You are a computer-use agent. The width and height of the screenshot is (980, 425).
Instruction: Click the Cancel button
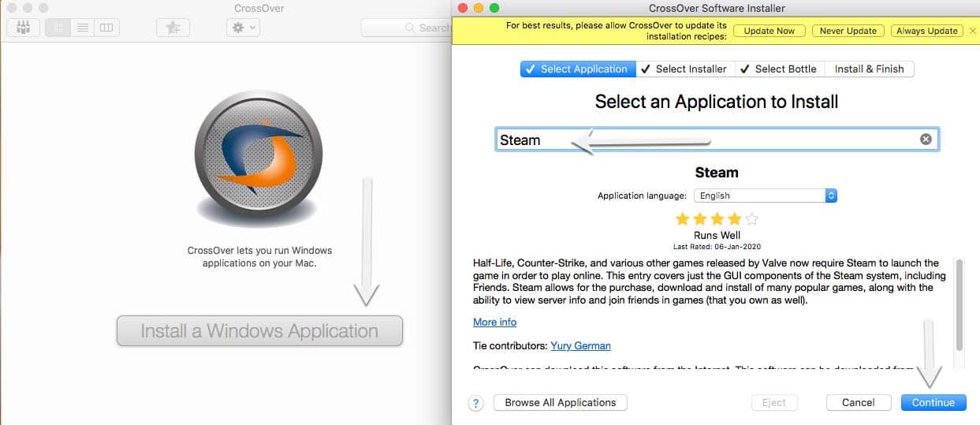[859, 402]
